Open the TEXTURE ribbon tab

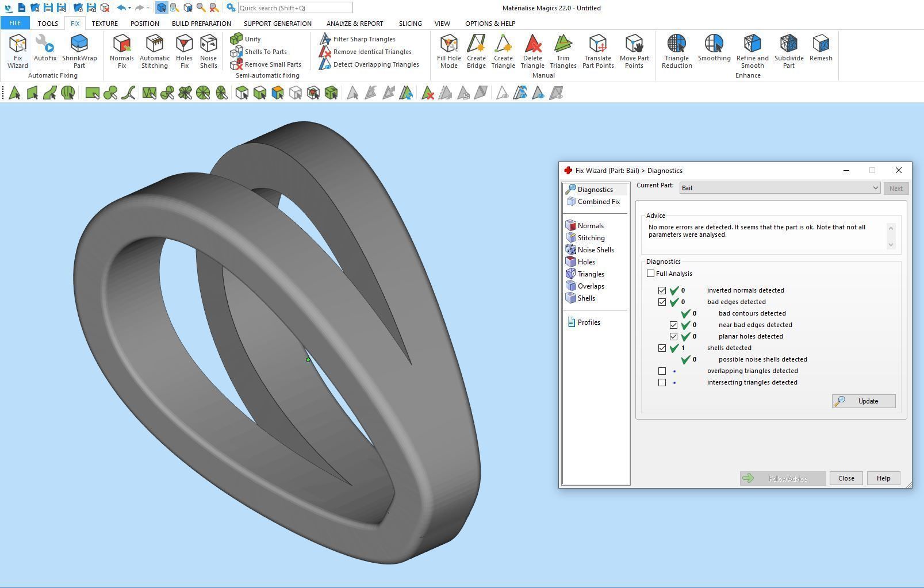pos(105,24)
